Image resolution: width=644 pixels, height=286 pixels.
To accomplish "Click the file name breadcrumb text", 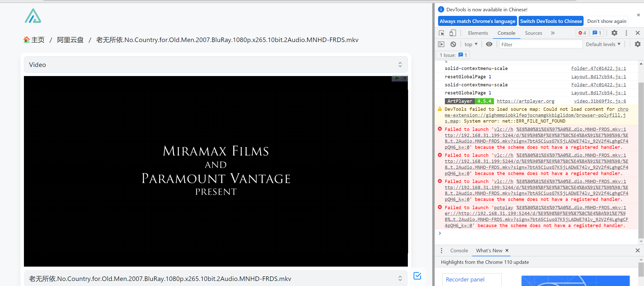I will 227,40.
